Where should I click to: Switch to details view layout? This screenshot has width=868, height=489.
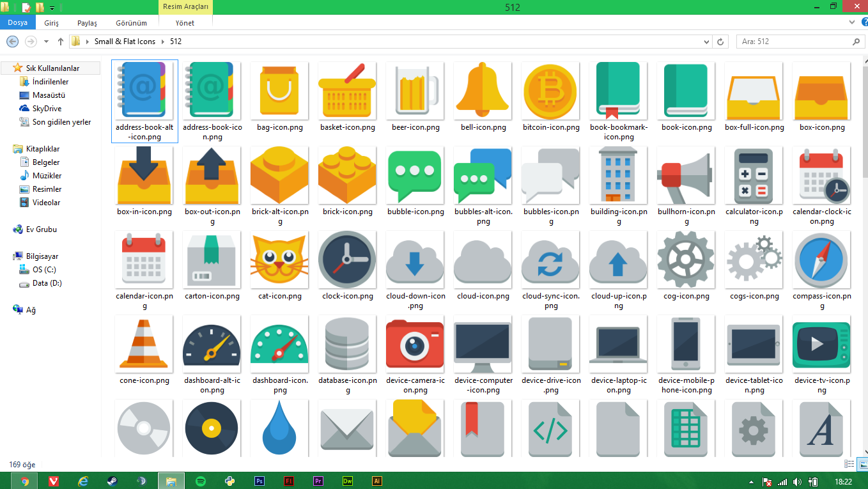point(849,464)
